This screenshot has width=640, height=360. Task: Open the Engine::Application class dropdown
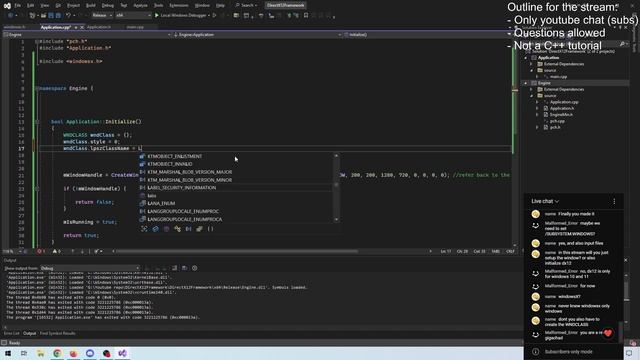click(x=257, y=35)
